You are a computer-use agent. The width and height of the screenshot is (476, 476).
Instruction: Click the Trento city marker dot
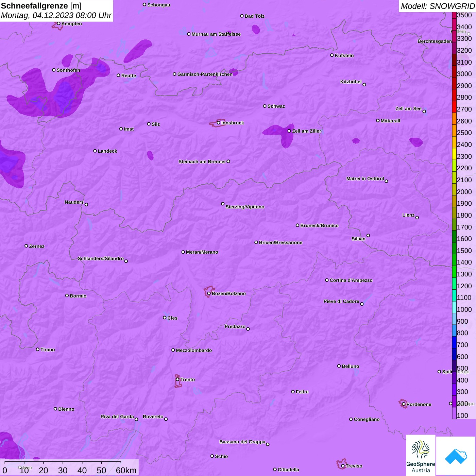click(x=177, y=379)
